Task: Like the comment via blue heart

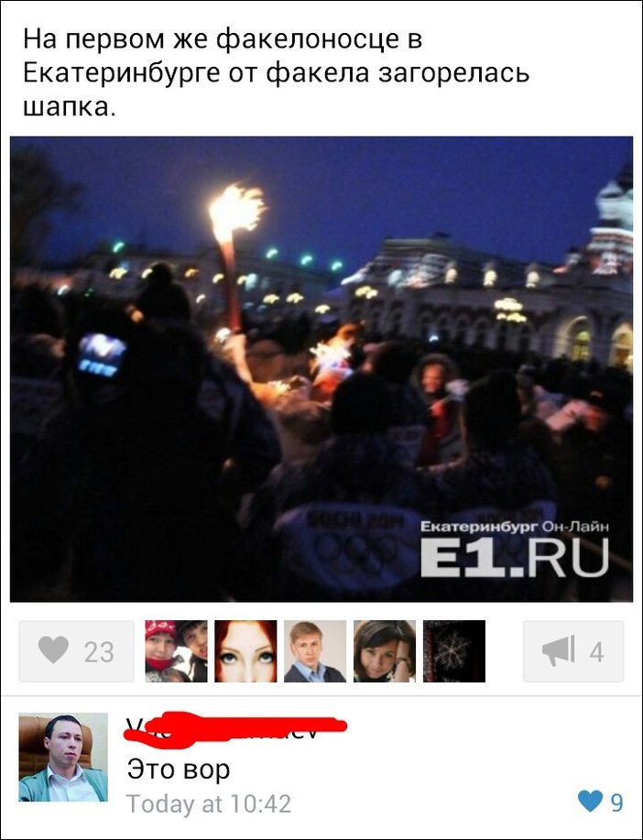Action: point(590,802)
